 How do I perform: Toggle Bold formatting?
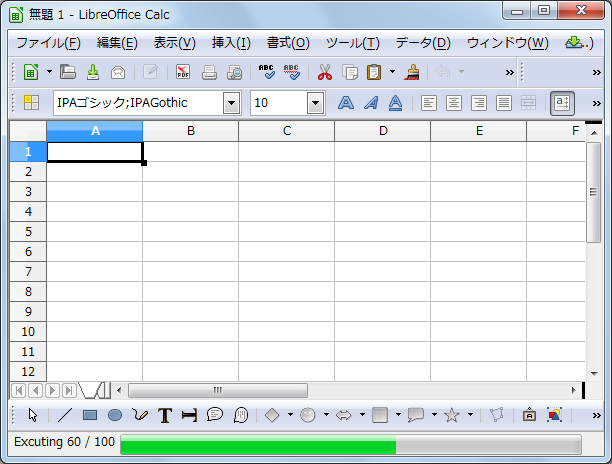pyautogui.click(x=346, y=103)
